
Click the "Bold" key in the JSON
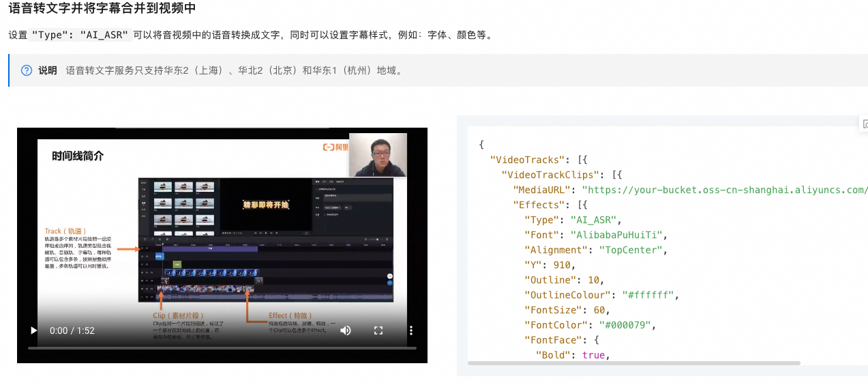click(x=553, y=355)
